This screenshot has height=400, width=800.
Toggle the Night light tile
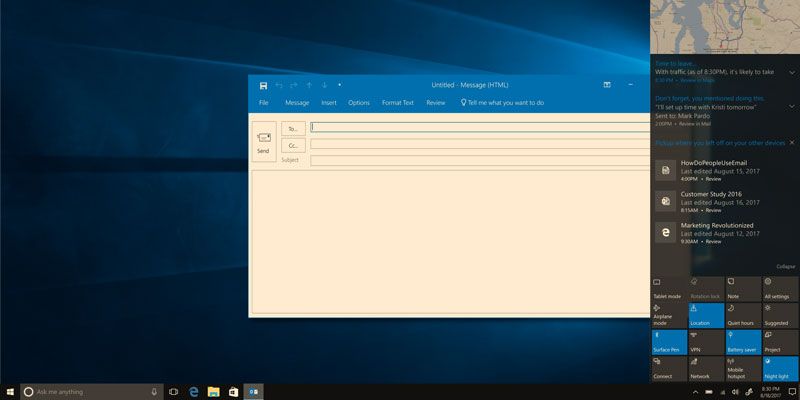781,369
